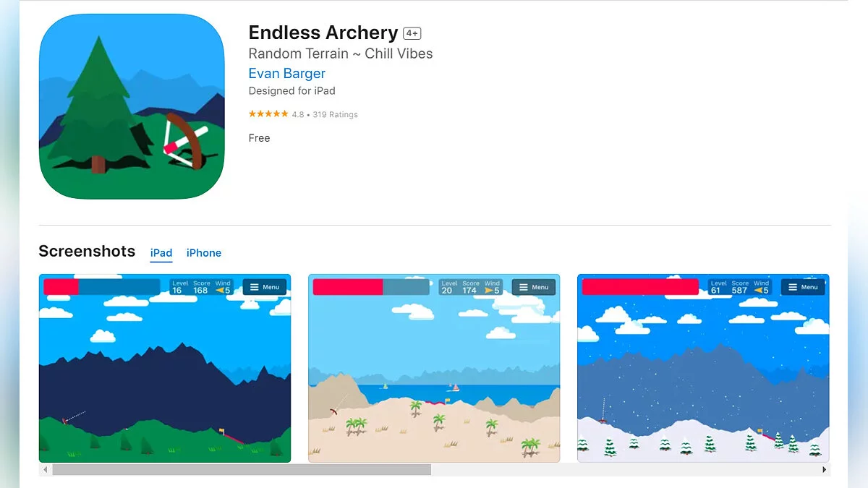Image resolution: width=868 pixels, height=488 pixels.
Task: Open the beach gameplay screenshot
Action: [x=434, y=368]
